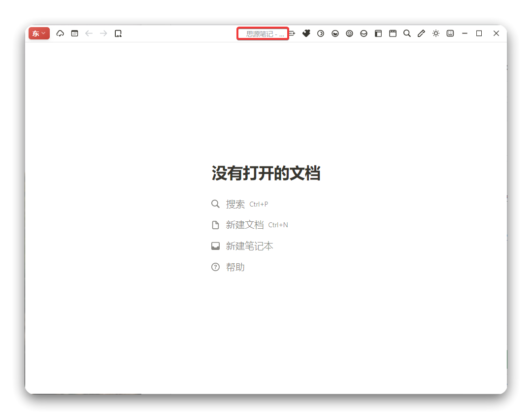The width and height of the screenshot is (532, 419).
Task: Click the film-strip toolbar icon
Action: tap(392, 33)
